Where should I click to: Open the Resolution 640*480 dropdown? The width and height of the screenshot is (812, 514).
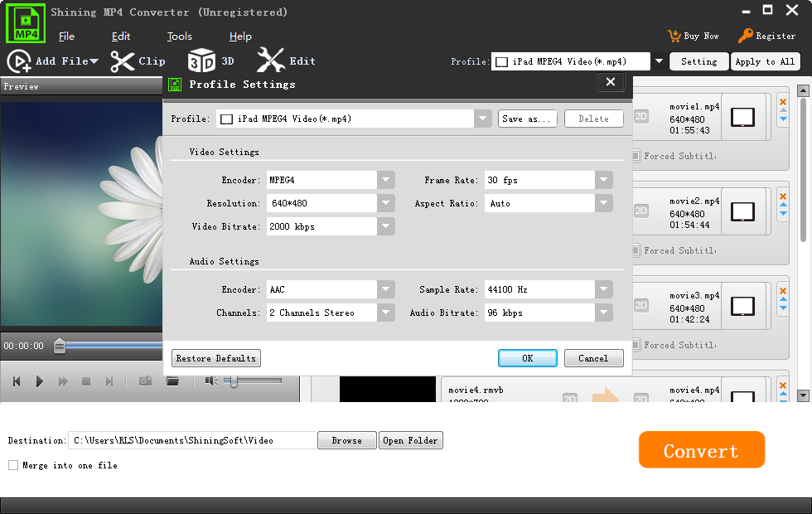[x=386, y=203]
